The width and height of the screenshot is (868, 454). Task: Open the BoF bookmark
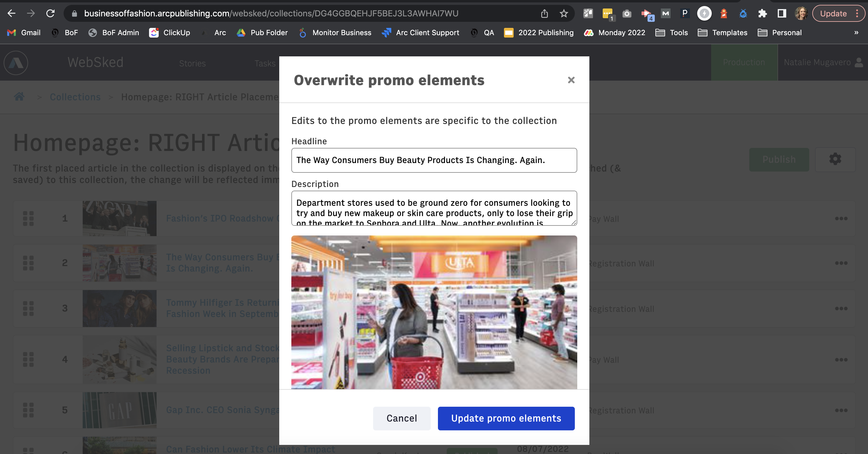[65, 33]
